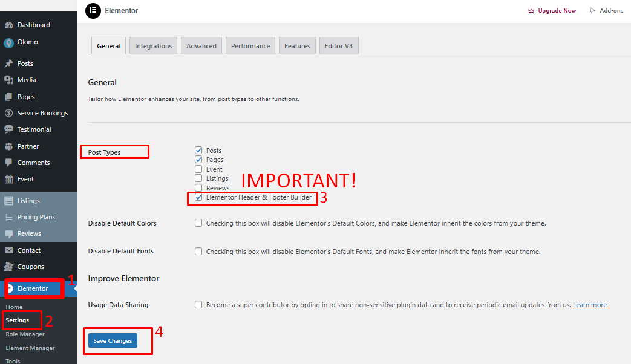Open the Performance tab
631x364 pixels.
[x=250, y=46]
